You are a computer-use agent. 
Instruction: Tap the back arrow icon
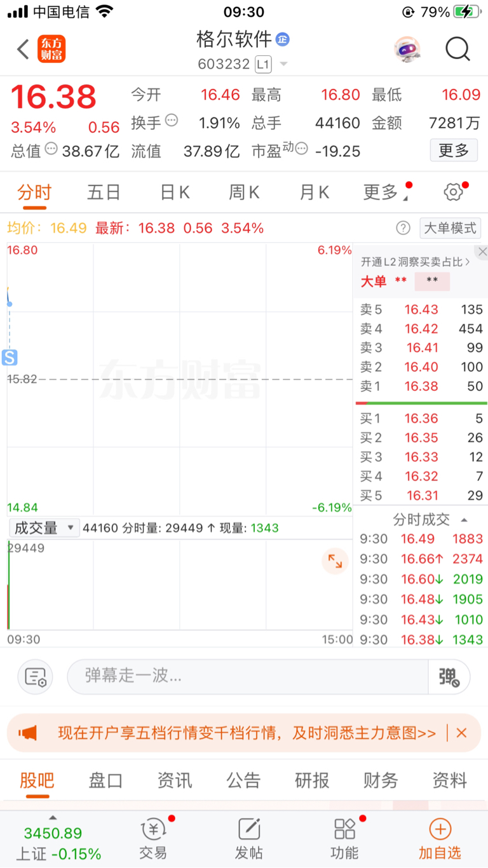tap(24, 49)
